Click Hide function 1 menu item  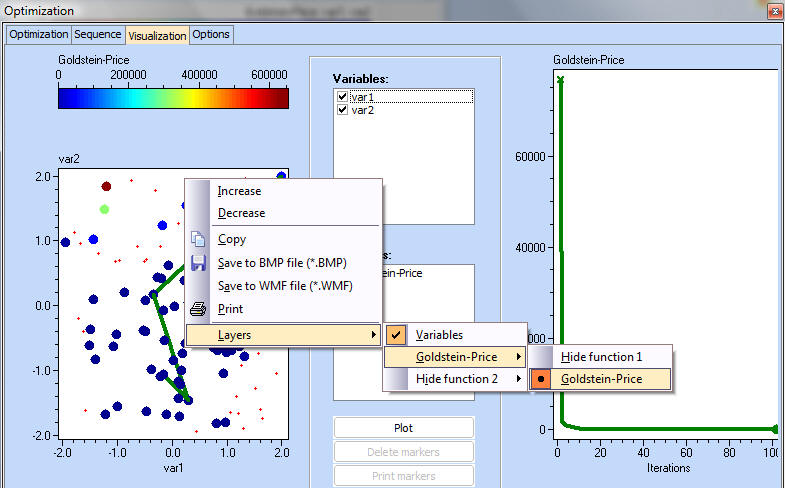[x=601, y=357]
